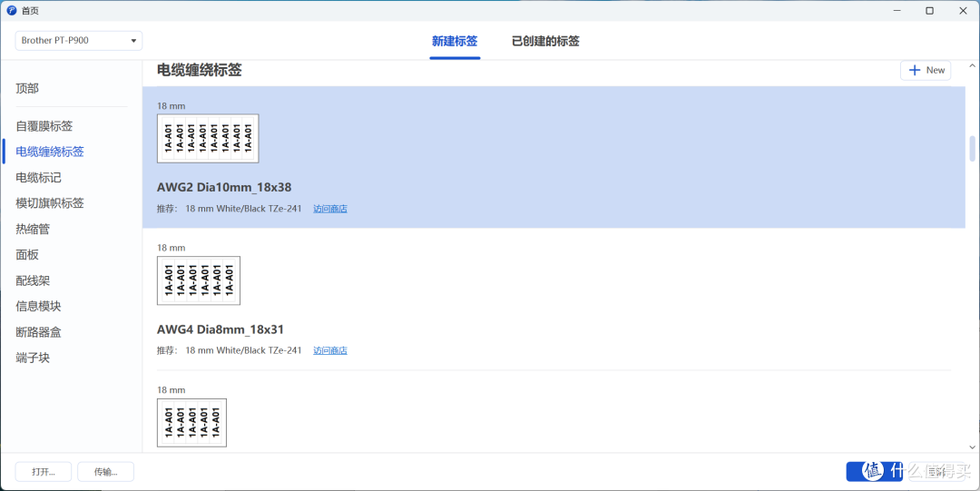Switch to 新建标签 tab
Viewport: 980px width, 491px height.
click(455, 41)
